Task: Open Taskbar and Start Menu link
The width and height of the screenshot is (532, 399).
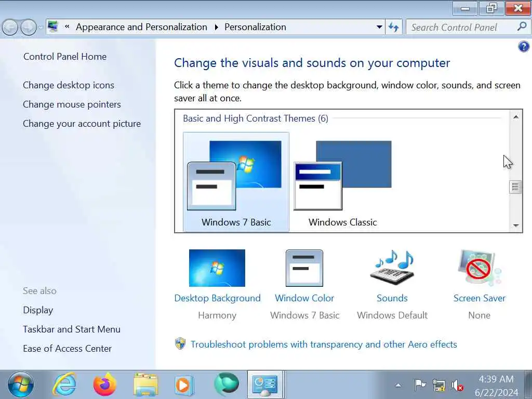Action: click(x=72, y=329)
